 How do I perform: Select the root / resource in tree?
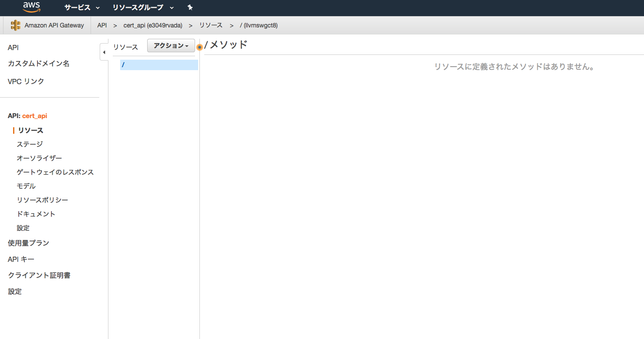point(159,65)
